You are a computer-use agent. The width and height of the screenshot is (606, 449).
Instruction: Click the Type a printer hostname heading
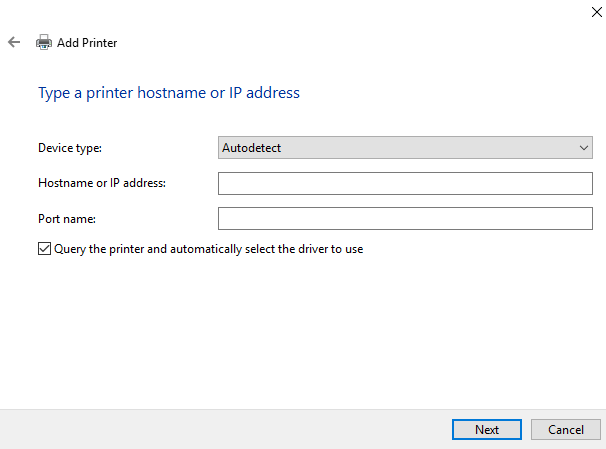[x=169, y=93]
